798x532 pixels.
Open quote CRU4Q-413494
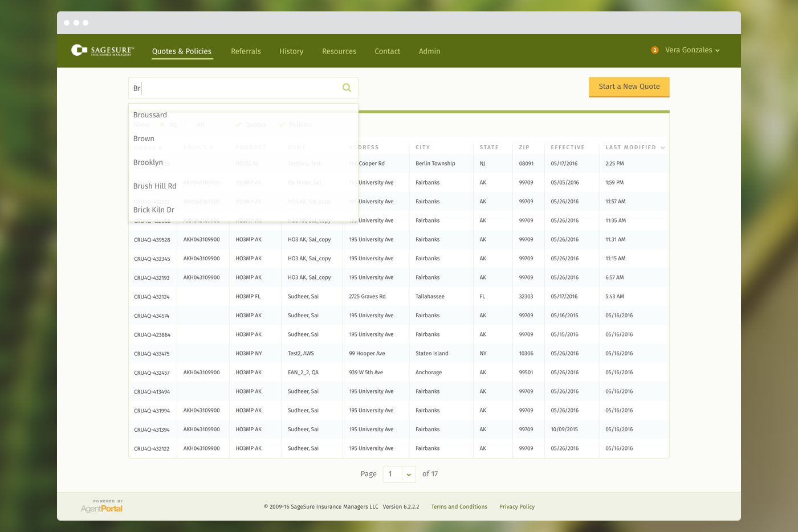tap(152, 392)
